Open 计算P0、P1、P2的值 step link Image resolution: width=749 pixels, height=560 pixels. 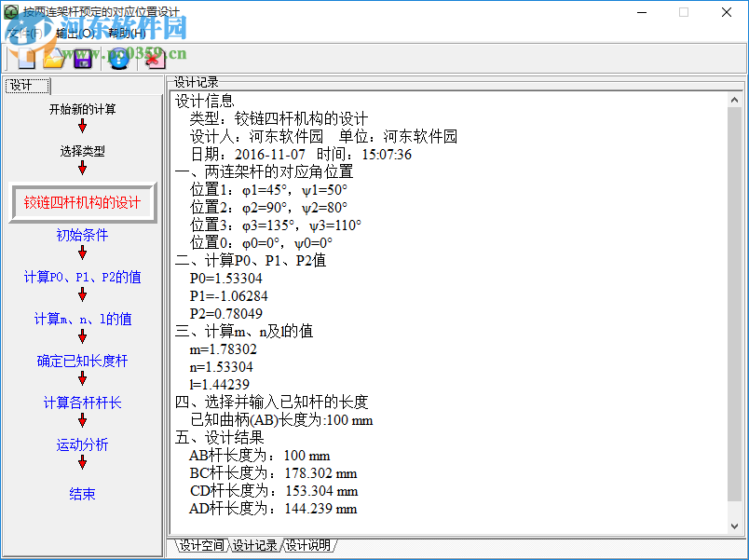point(82,277)
